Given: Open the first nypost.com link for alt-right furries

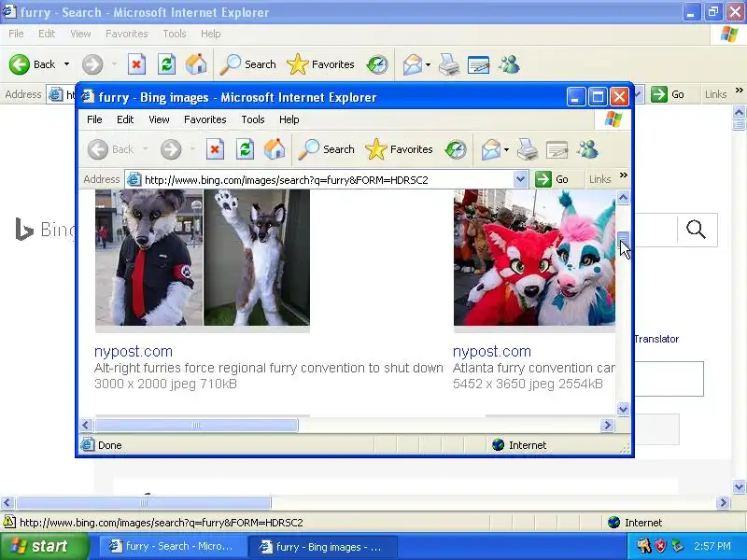Looking at the screenshot, I should 134,352.
